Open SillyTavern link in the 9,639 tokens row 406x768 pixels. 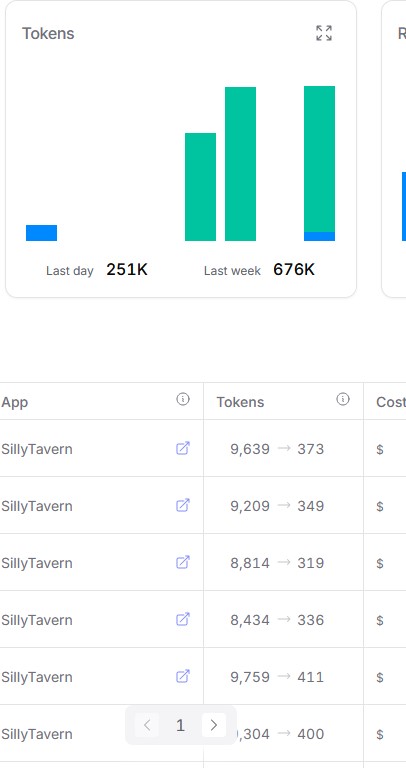click(x=183, y=448)
